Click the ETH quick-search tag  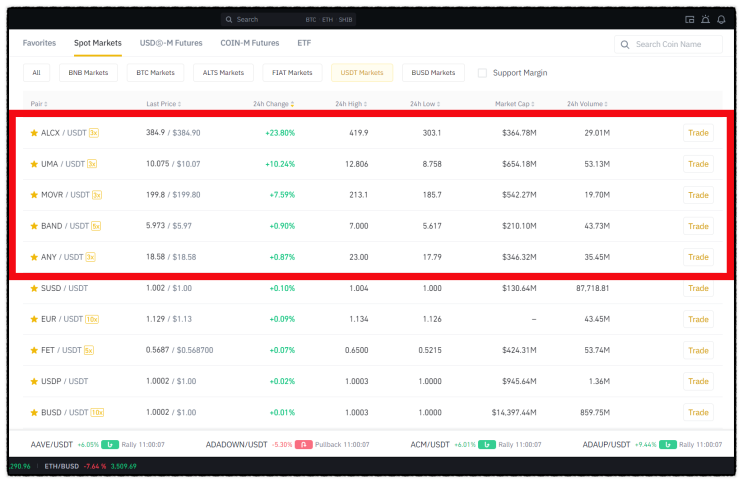[x=327, y=19]
